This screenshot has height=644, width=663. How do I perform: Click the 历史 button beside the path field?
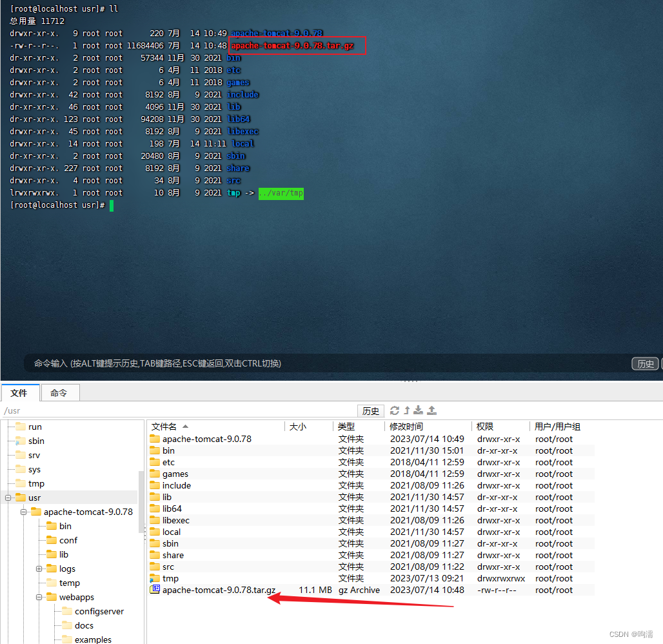tap(371, 411)
